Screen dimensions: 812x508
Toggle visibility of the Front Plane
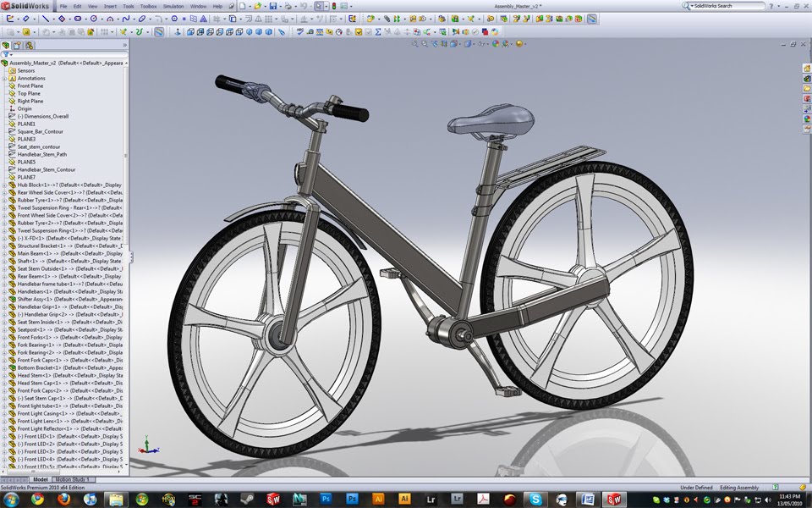point(32,86)
